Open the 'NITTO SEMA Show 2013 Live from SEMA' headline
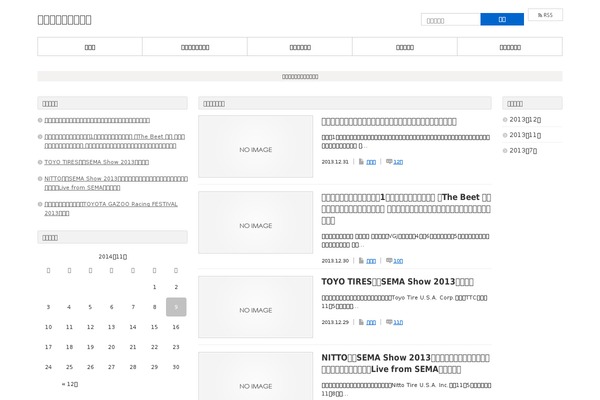Viewport: 600px width, 400px height. pyautogui.click(x=405, y=363)
